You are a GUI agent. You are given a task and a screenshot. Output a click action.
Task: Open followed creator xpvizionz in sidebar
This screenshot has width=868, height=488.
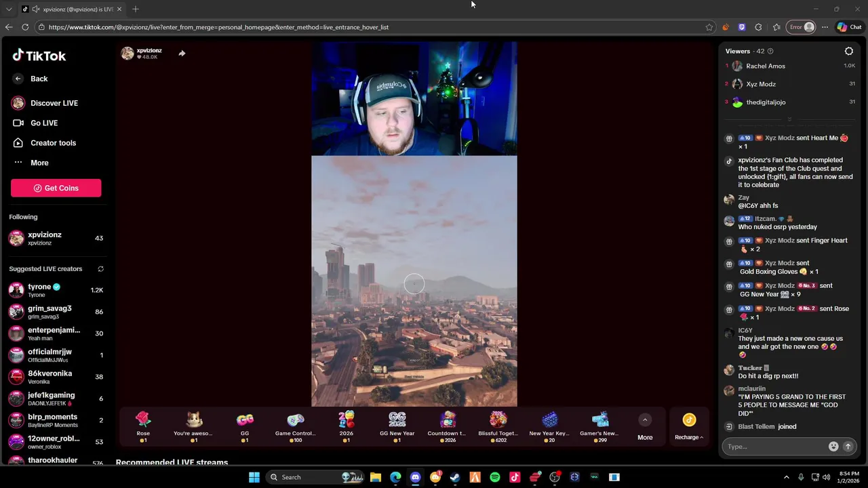56,238
